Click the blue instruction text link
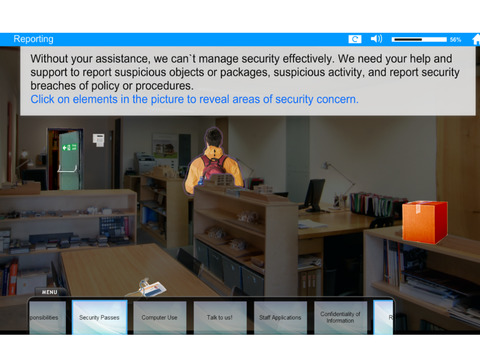The image size is (480, 360). pyautogui.click(x=194, y=99)
